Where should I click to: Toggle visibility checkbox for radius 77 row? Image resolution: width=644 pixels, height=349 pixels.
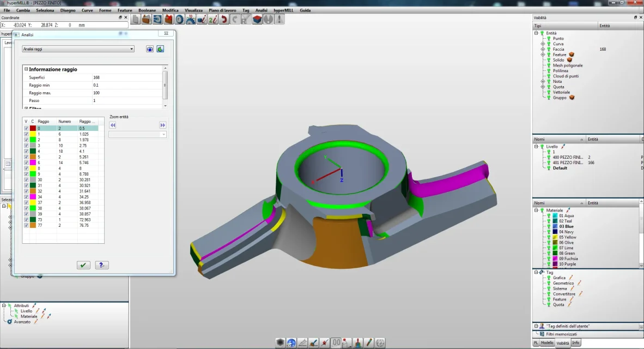coord(26,225)
